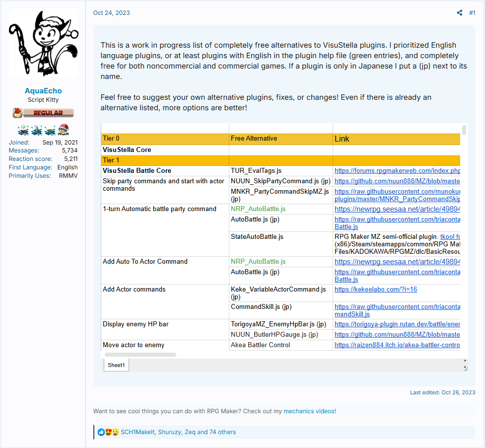Select the VisuStella Core cell
485x448 pixels.
pyautogui.click(x=165, y=149)
